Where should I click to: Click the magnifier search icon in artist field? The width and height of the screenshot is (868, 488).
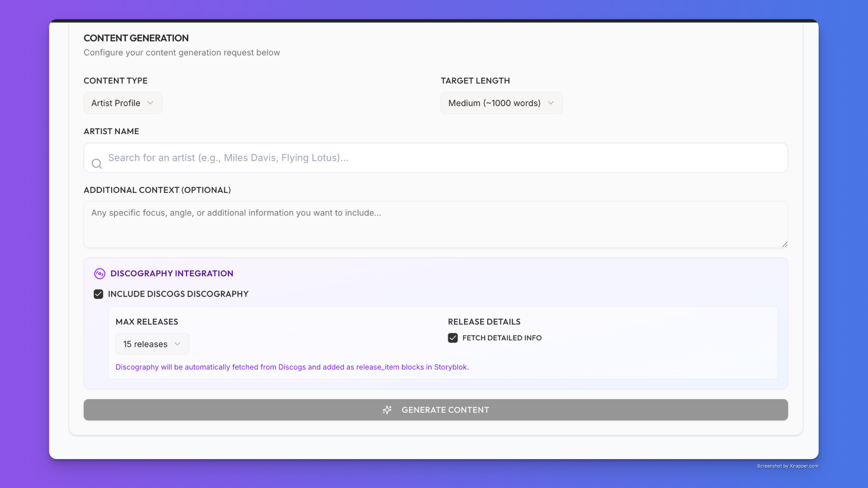point(97,164)
